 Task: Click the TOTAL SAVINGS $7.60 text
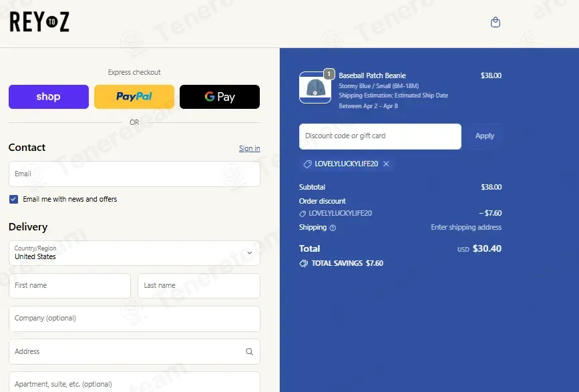coord(347,263)
